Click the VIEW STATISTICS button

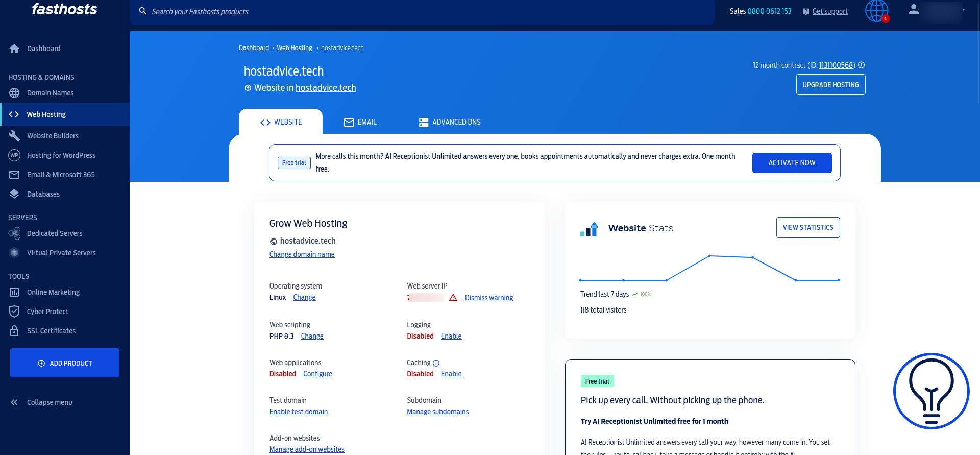pos(808,228)
